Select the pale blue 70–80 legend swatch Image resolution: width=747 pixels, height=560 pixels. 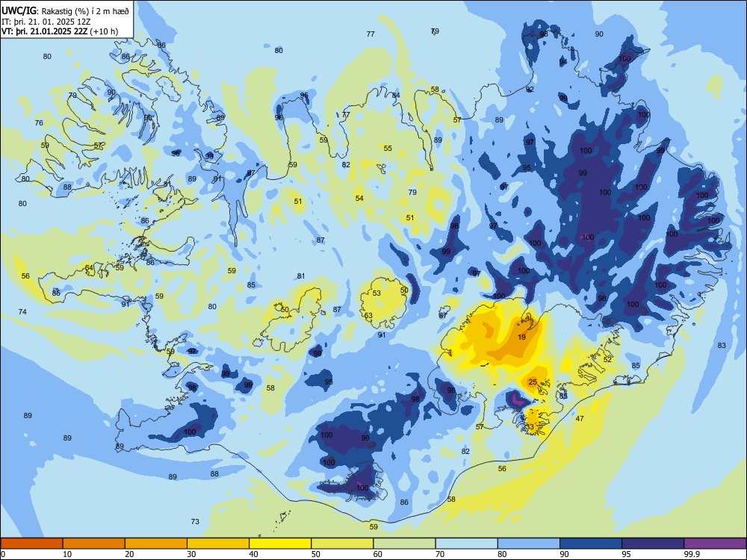coord(466,544)
